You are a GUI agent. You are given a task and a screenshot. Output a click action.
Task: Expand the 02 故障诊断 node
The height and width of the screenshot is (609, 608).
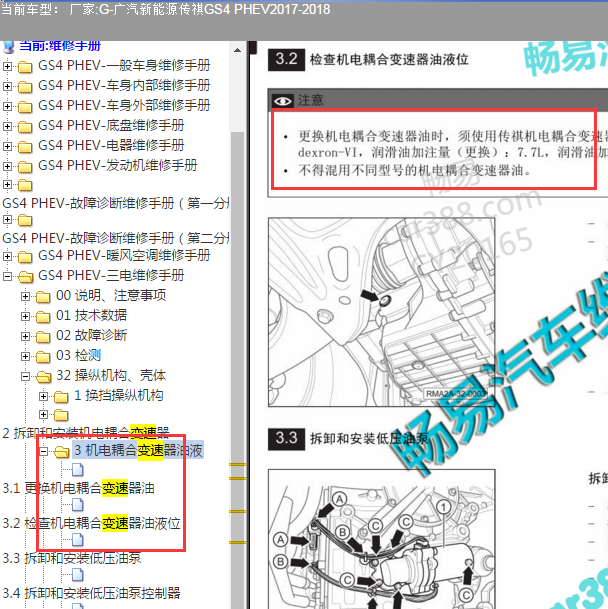point(25,336)
